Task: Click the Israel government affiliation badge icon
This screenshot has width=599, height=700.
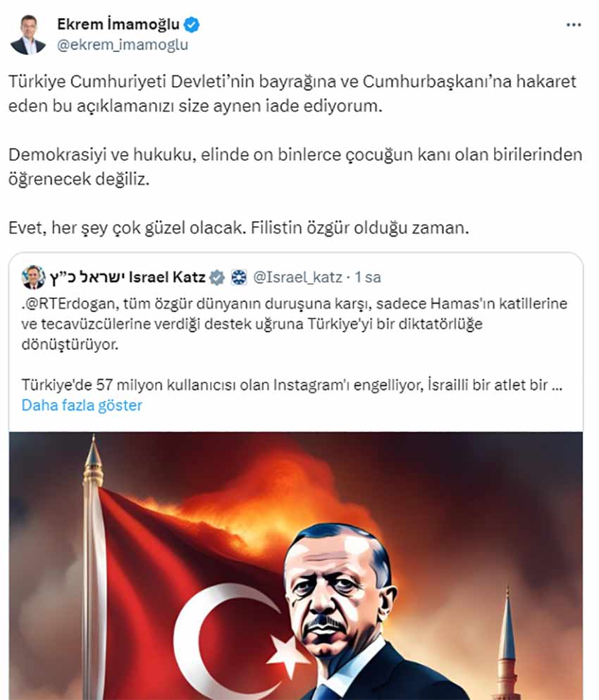Action: pos(239,277)
